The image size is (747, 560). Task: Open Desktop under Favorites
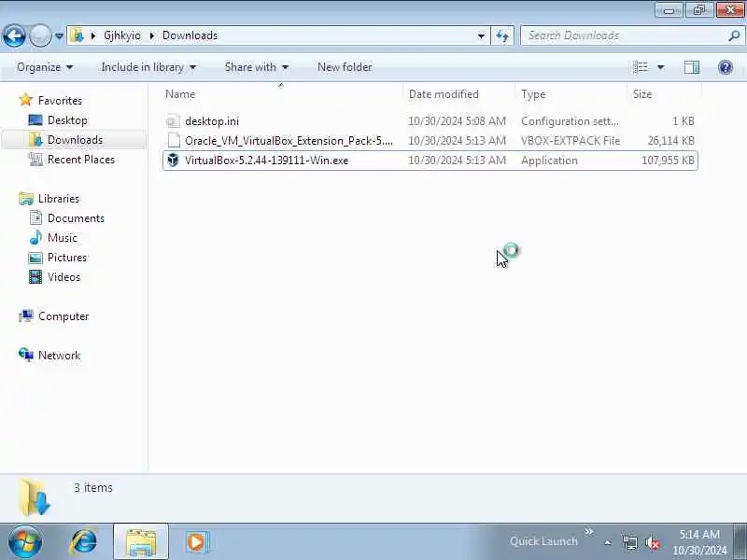pos(67,120)
